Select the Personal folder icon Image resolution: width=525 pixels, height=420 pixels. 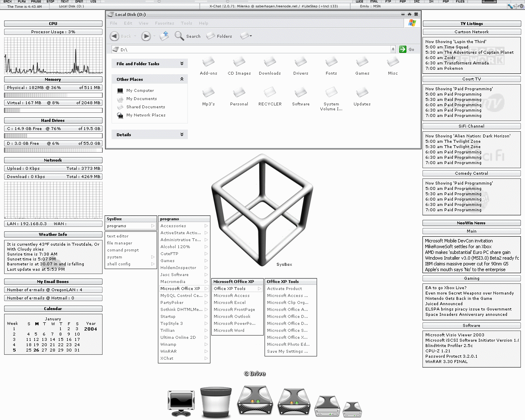(x=239, y=96)
